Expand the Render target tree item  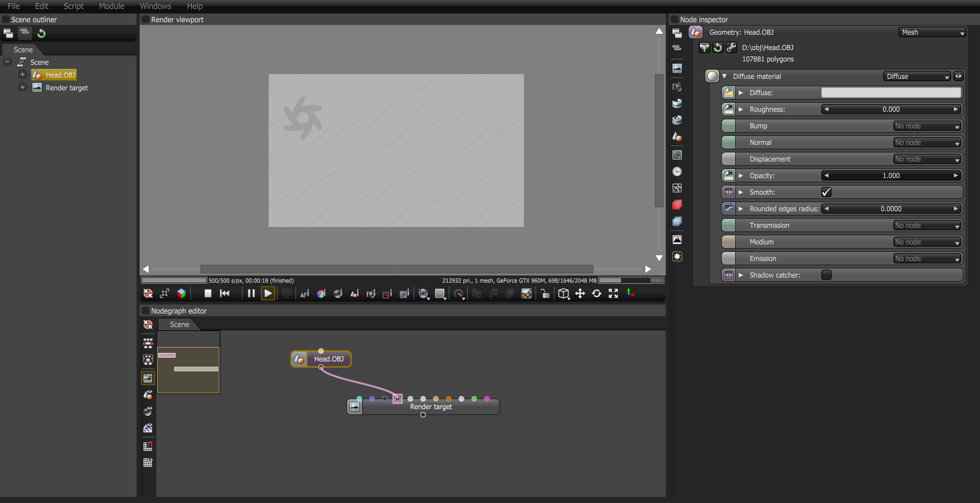pyautogui.click(x=22, y=87)
